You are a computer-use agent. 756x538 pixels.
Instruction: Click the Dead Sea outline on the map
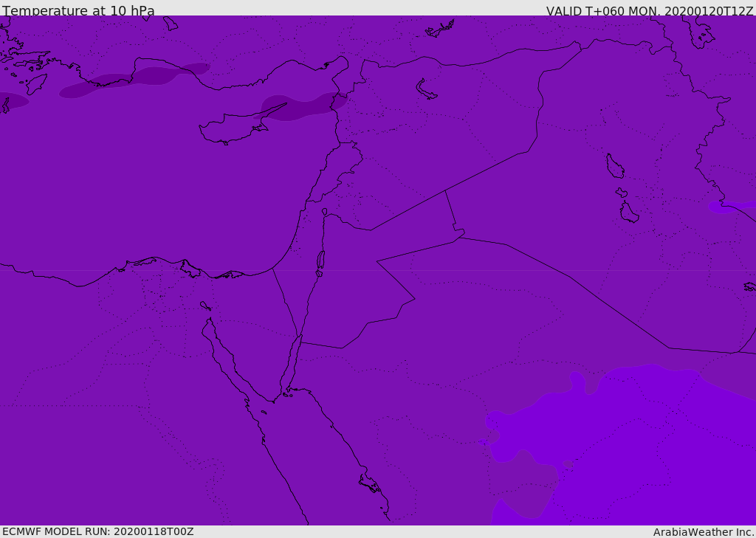(x=320, y=263)
